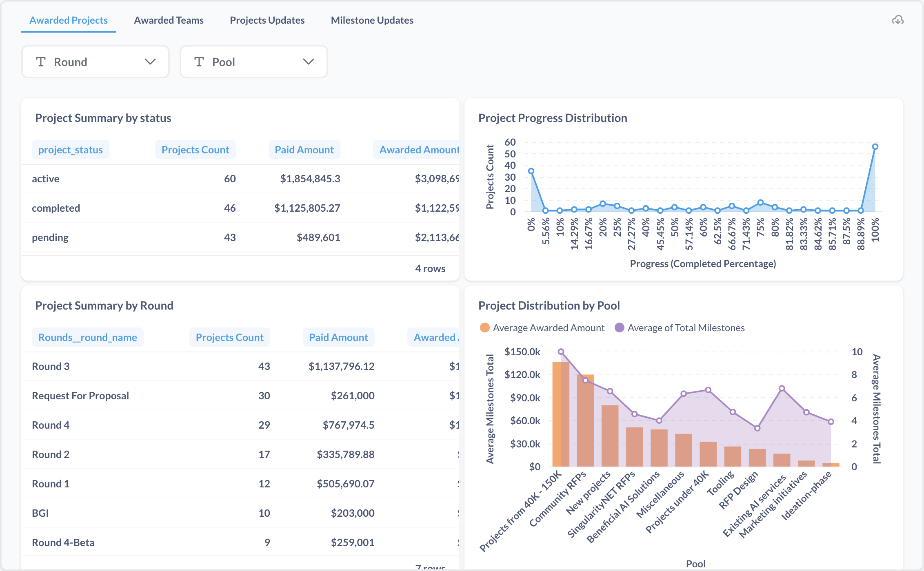Expand the Round filter chevron
The image size is (924, 571).
150,62
